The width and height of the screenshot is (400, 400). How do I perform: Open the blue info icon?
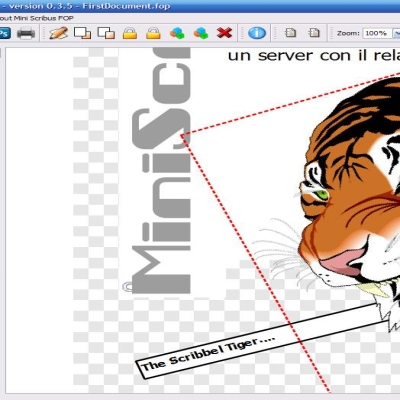coord(257,33)
